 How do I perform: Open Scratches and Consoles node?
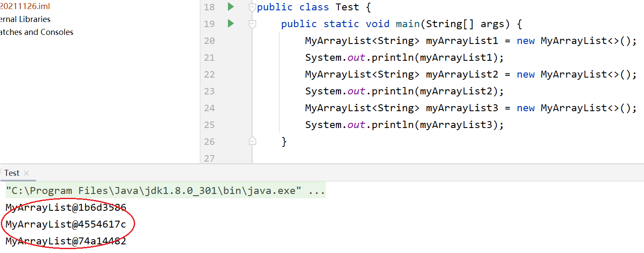click(37, 32)
